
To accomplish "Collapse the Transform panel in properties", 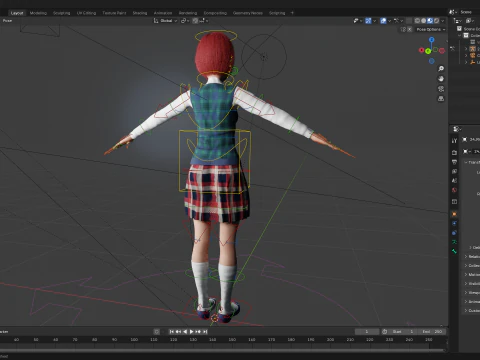I will click(466, 162).
